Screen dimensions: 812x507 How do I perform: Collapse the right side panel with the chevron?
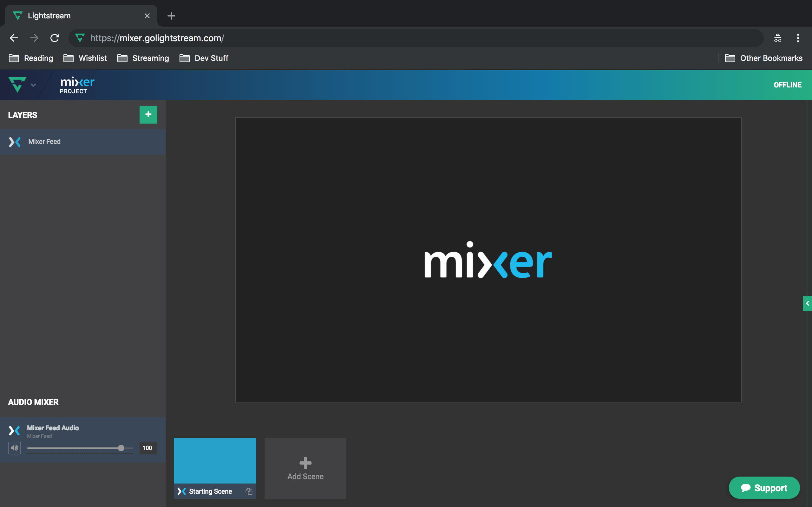point(808,303)
